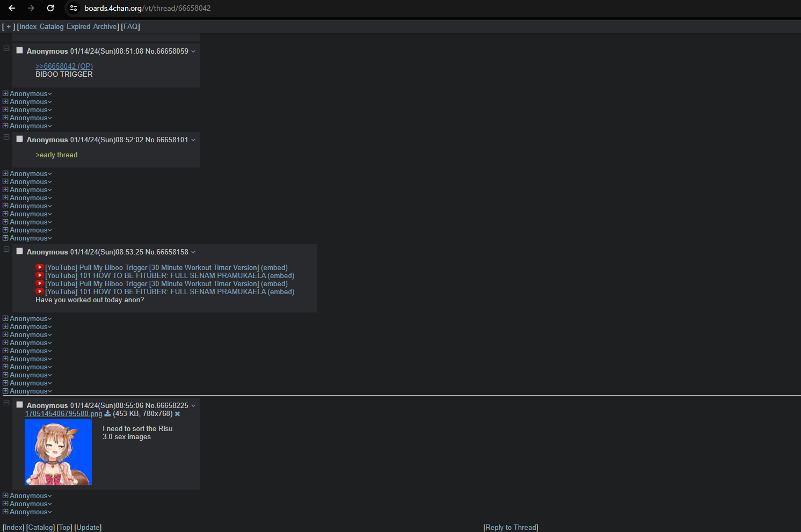The width and height of the screenshot is (801, 532).
Task: Open the dropdown arrow after No.66658225
Action: 193,406
